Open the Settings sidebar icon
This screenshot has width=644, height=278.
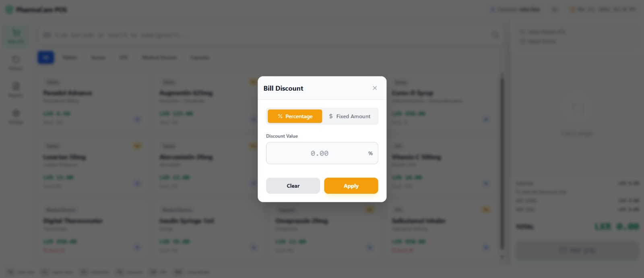pos(16,116)
